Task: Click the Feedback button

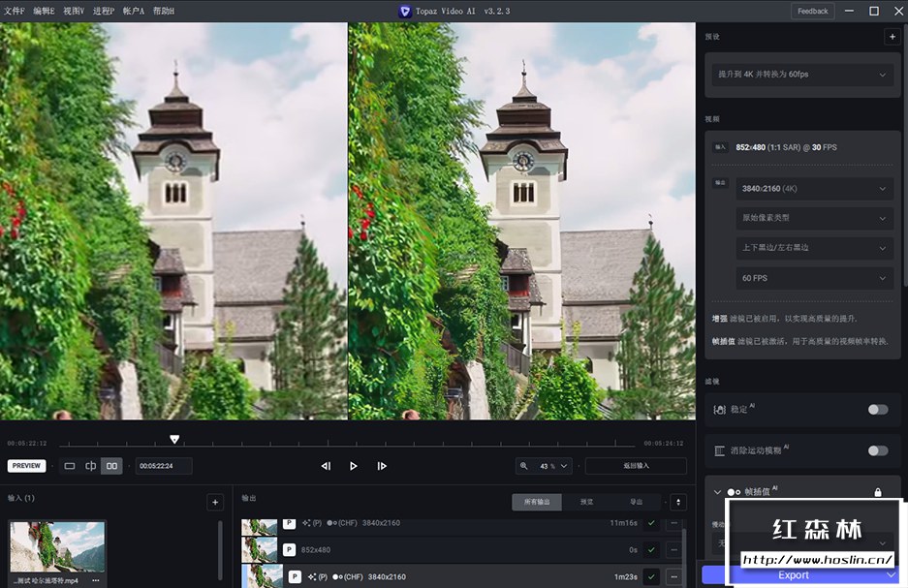Action: coord(812,11)
